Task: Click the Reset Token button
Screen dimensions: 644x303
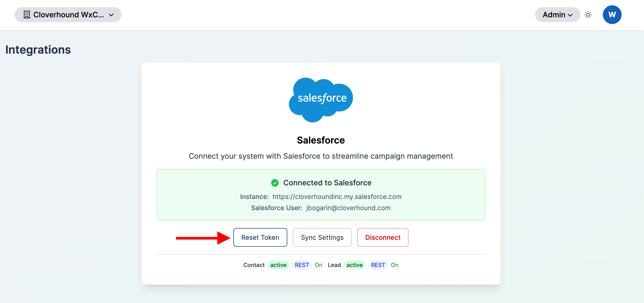Action: 260,237
